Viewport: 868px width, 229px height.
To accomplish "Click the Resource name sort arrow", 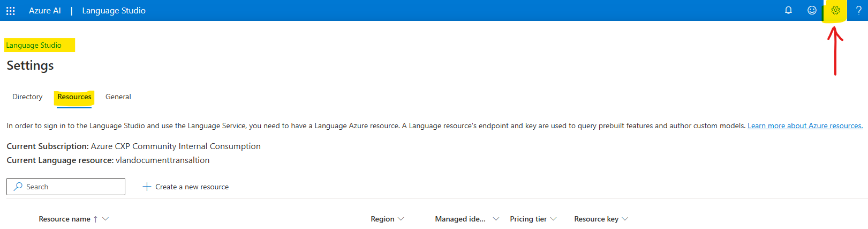I will (x=95, y=219).
